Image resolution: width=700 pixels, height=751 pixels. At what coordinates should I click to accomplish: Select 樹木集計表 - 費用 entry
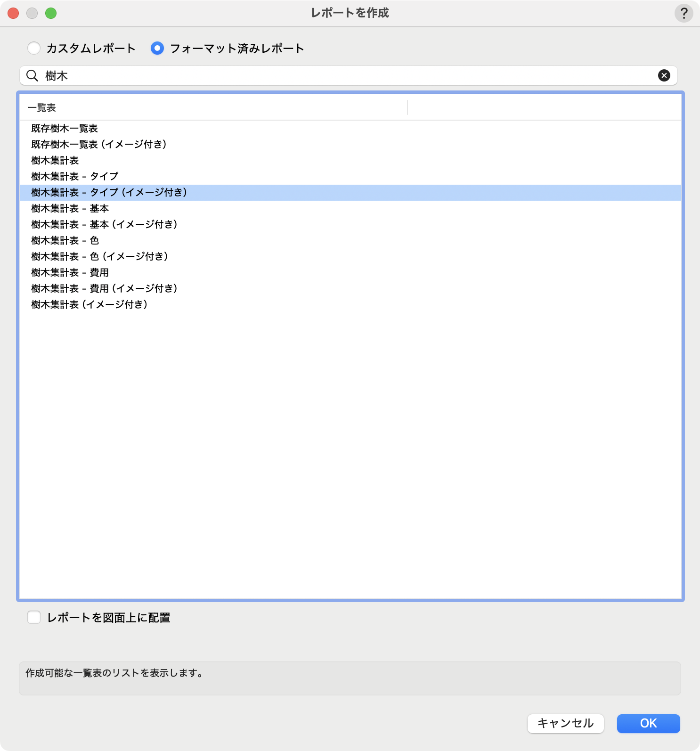click(70, 273)
